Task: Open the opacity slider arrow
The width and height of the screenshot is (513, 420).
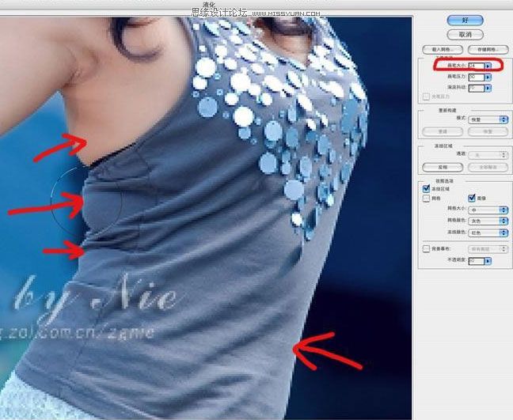Action: click(488, 261)
